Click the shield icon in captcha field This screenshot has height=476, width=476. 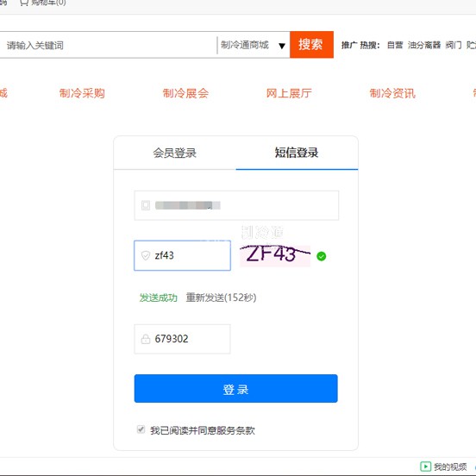coord(146,255)
